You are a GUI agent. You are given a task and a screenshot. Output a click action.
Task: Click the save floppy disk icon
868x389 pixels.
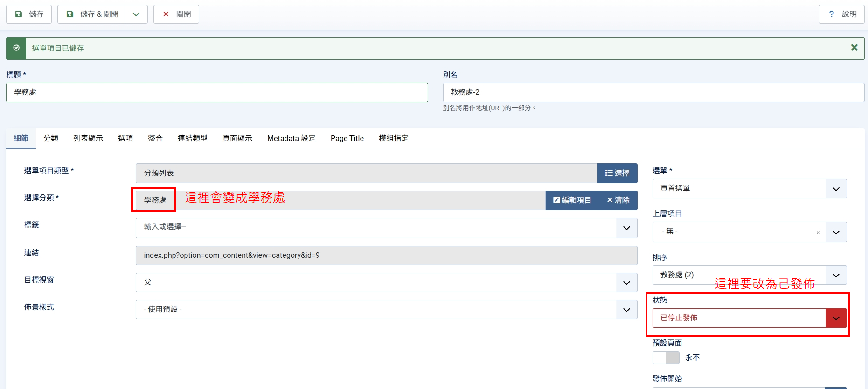pos(19,14)
